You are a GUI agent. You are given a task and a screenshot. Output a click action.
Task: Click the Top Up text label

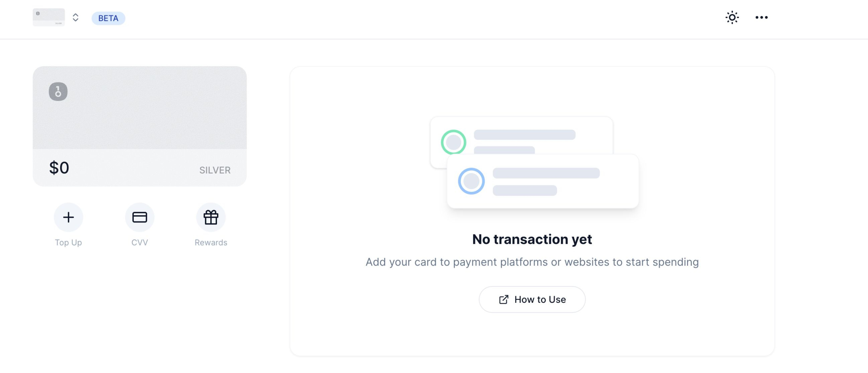68,243
